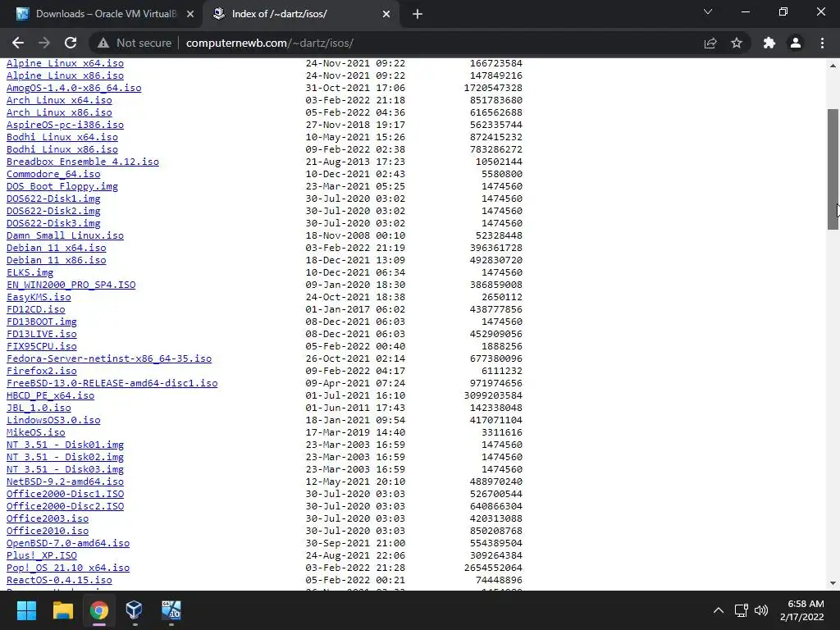Screen dimensions: 840x630
Task: Download Arch_Linux_x64.iso
Action: click(59, 100)
